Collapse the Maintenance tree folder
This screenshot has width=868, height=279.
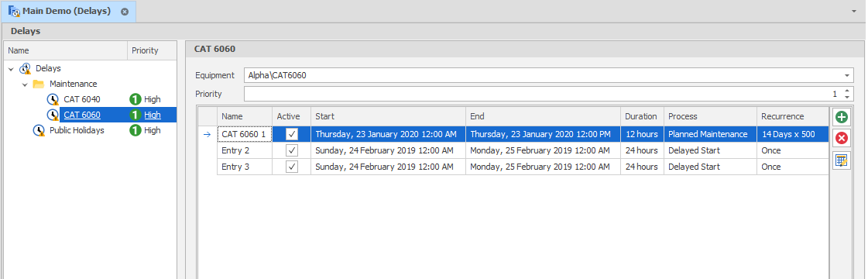25,84
